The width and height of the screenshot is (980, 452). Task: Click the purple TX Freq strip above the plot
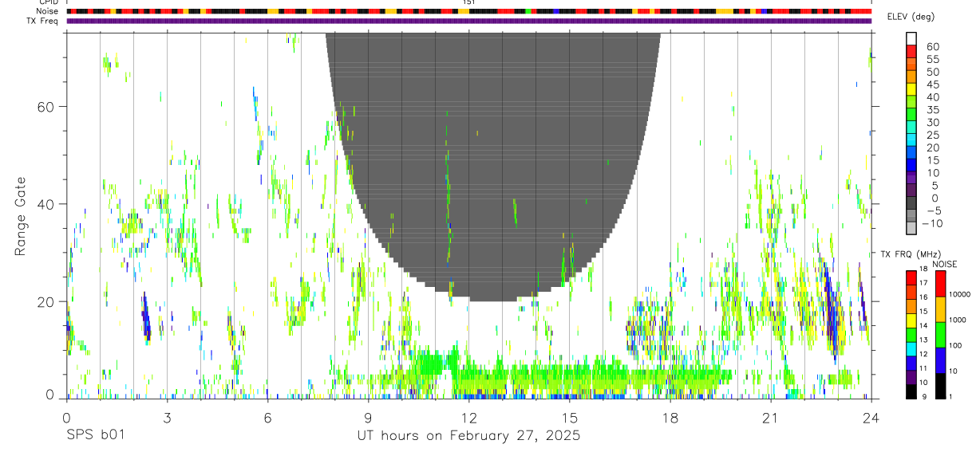click(x=468, y=21)
